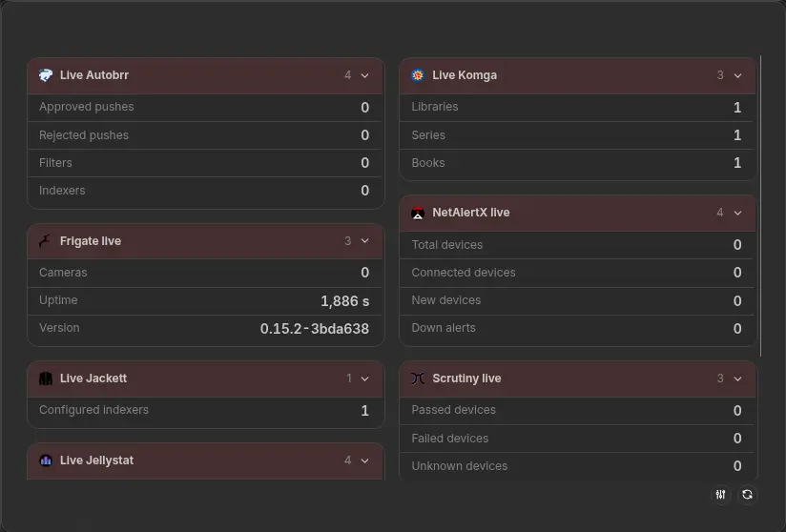Viewport: 786px width, 532px height.
Task: Click the Live Jackett title
Action: pyautogui.click(x=93, y=379)
